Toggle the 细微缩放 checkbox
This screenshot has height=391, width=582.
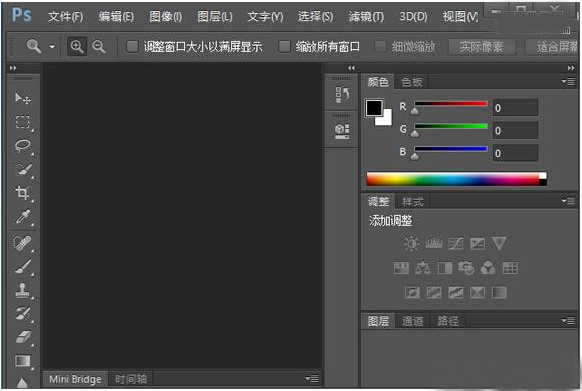380,47
